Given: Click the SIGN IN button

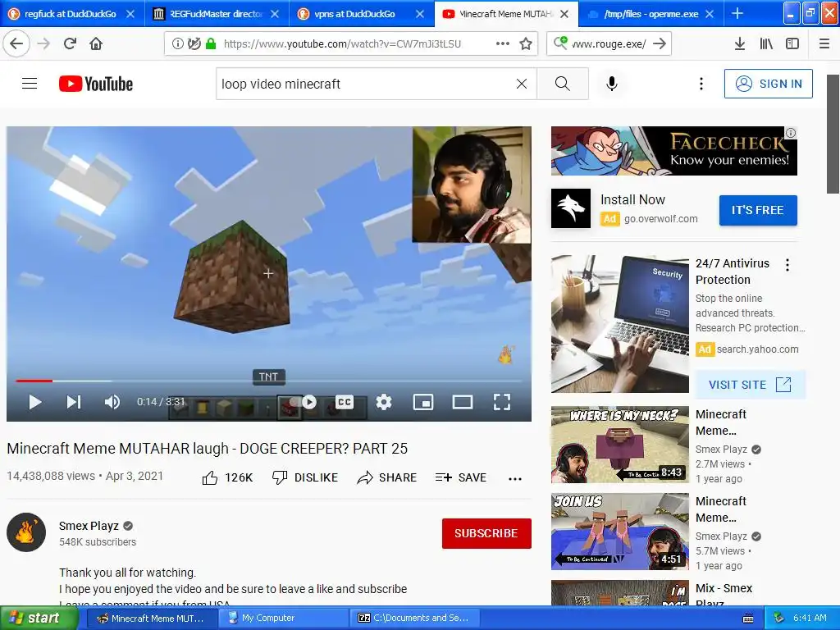Looking at the screenshot, I should pyautogui.click(x=768, y=84).
